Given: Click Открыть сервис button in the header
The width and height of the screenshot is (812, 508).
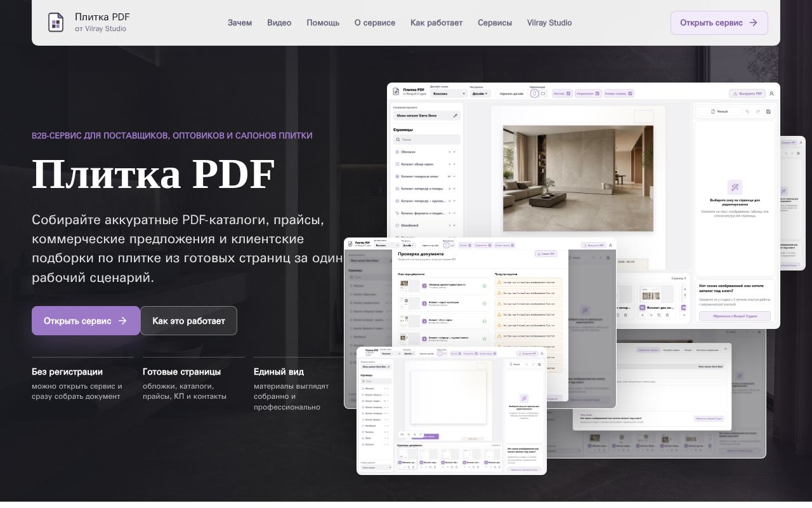Looking at the screenshot, I should (x=719, y=23).
